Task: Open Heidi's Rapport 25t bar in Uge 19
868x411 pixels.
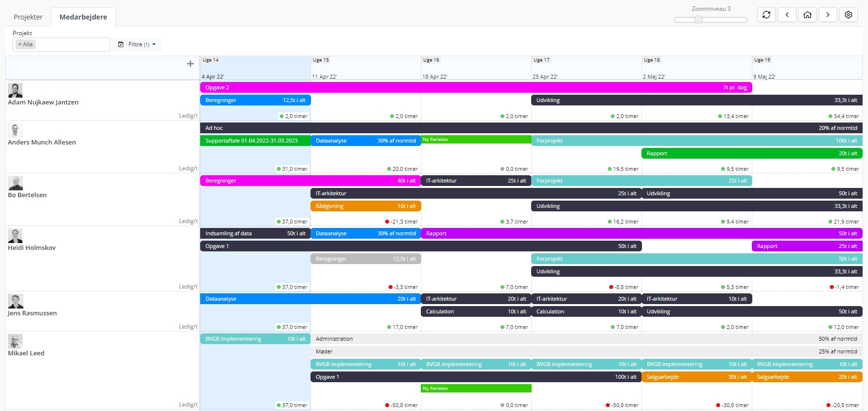Action: click(x=807, y=246)
